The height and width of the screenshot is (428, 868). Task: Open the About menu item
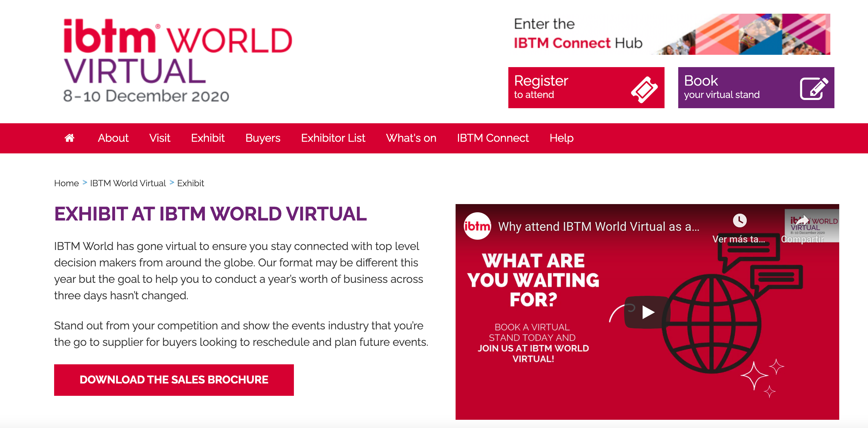click(113, 138)
